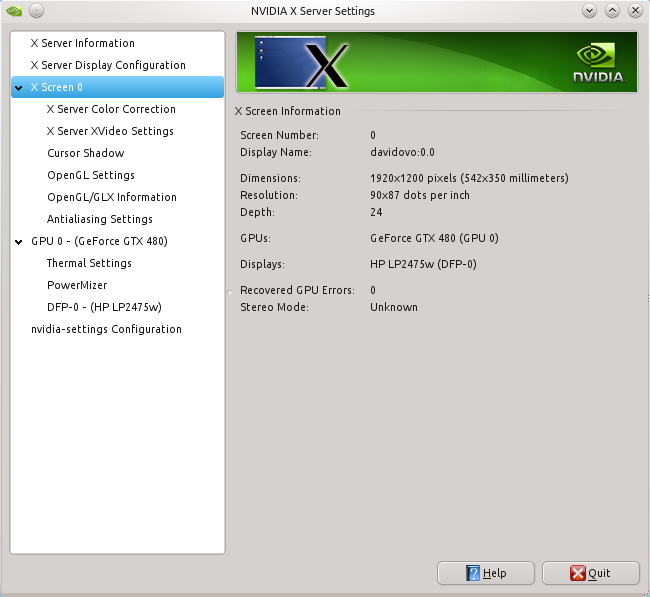Close the NVIDIA X Server Settings window

click(x=635, y=11)
